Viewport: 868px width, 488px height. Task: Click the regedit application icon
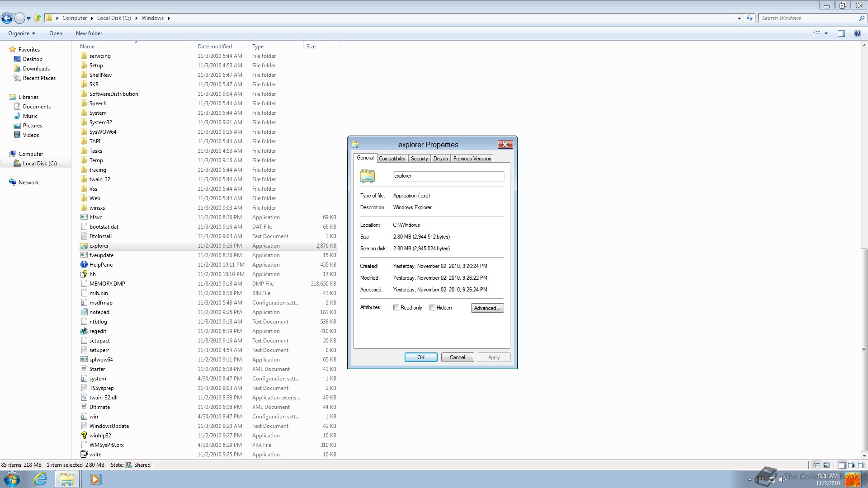tap(84, 331)
